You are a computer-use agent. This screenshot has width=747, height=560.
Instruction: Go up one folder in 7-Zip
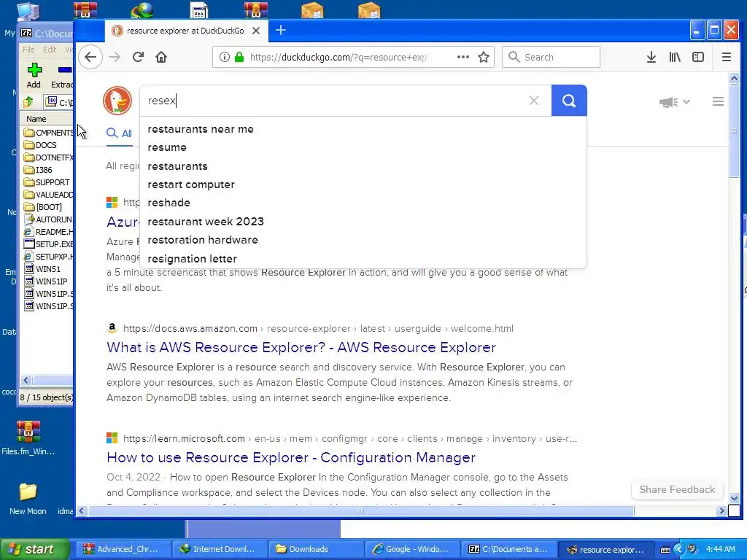click(x=28, y=102)
